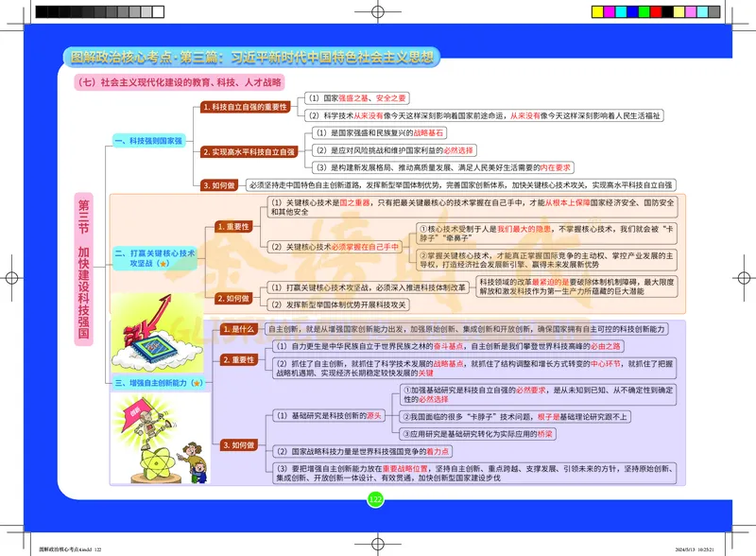
Task: Click the green page number 122 circle
Action: 375,498
